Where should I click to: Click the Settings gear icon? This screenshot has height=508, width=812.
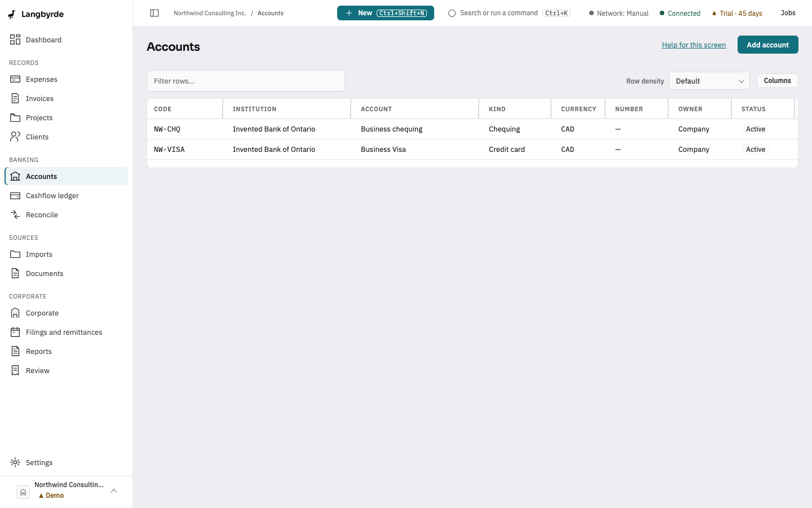[15, 462]
